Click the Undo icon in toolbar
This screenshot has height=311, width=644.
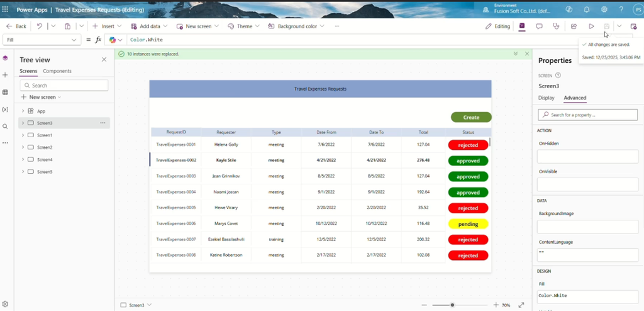39,26
